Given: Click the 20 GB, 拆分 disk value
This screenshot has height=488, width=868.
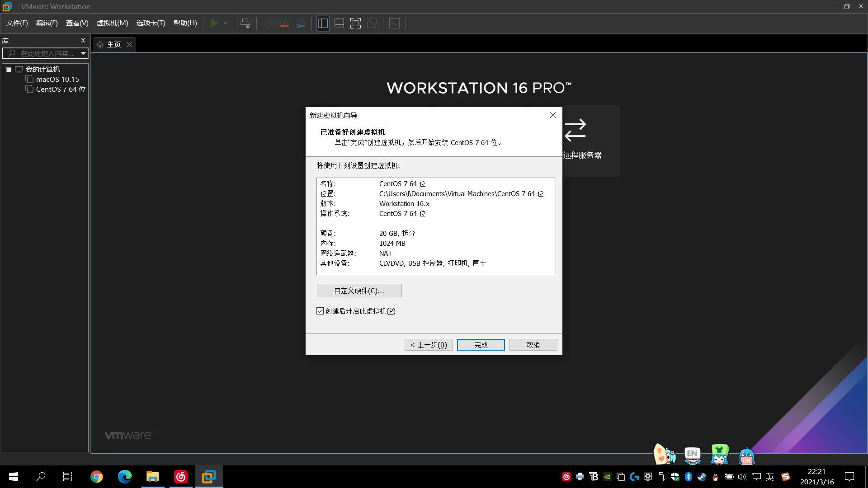Looking at the screenshot, I should pos(397,234).
